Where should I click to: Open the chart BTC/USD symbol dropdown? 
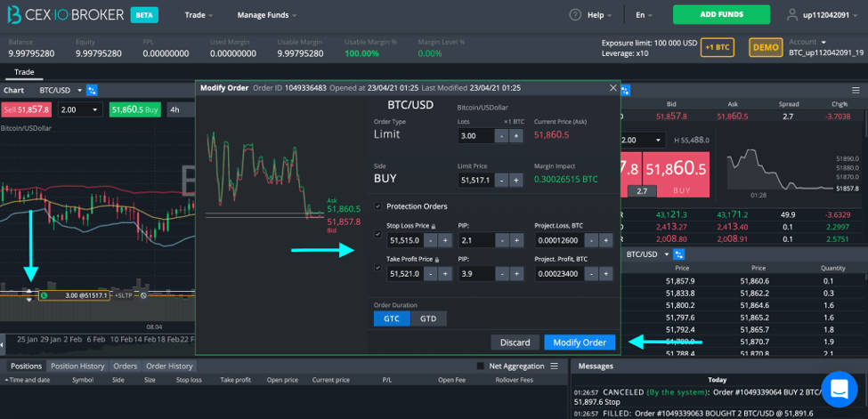(x=61, y=90)
